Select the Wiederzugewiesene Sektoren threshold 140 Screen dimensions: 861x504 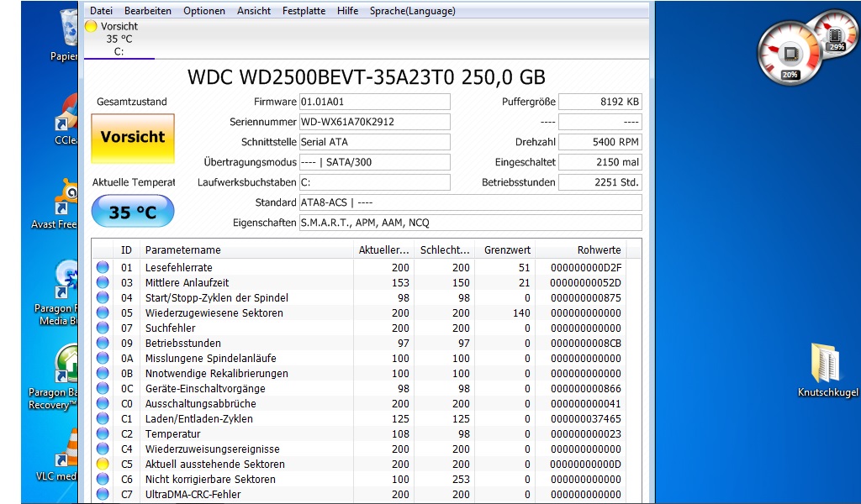pyautogui.click(x=521, y=312)
